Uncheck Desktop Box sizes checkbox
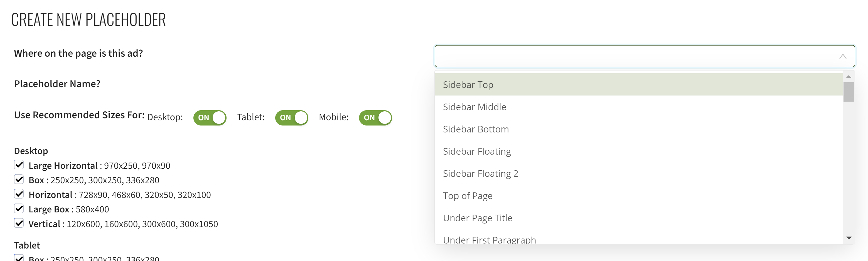This screenshot has width=868, height=261. 19,179
